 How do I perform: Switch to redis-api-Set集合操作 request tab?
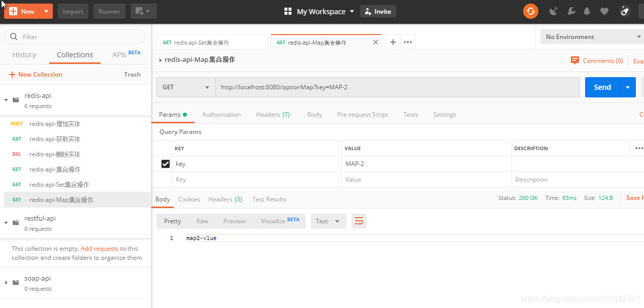coord(212,43)
